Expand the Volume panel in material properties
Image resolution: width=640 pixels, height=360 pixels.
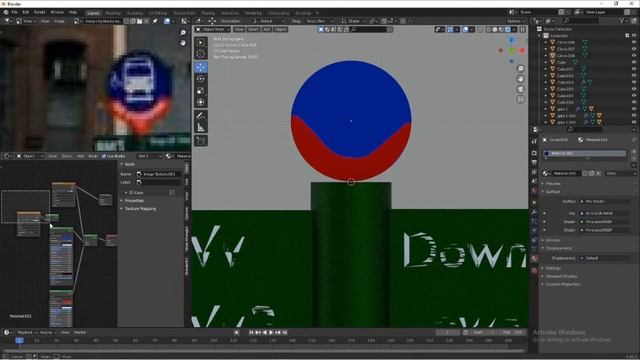point(553,240)
